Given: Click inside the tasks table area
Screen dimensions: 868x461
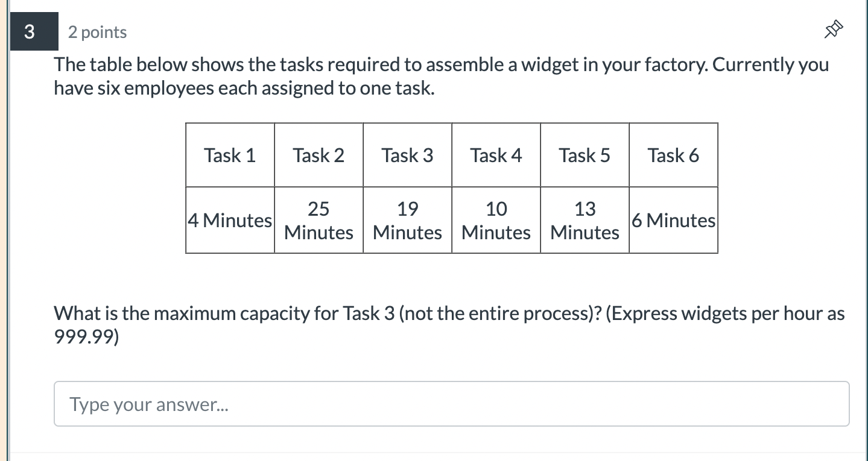Looking at the screenshot, I should (x=452, y=187).
